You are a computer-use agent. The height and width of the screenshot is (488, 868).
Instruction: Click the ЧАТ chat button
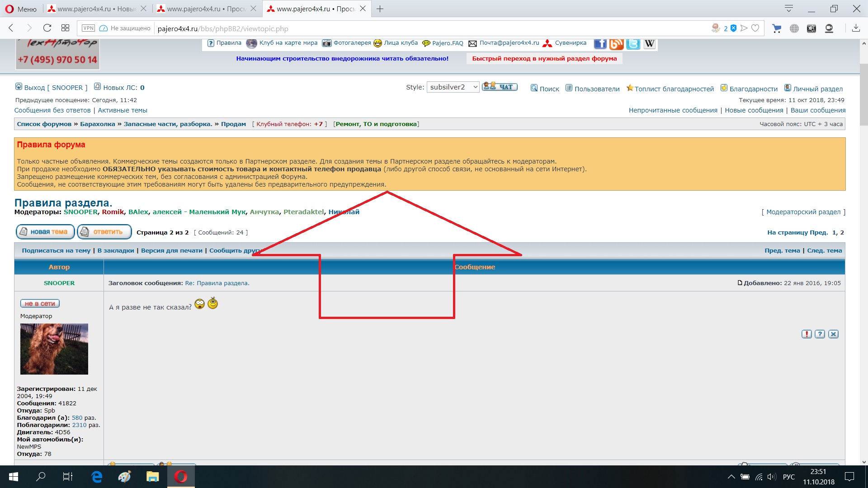click(500, 87)
